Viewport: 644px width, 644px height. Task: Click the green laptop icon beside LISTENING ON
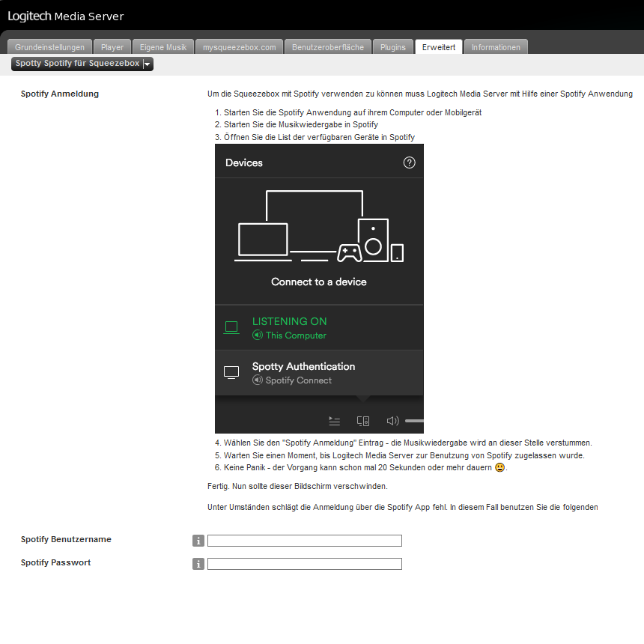(231, 327)
